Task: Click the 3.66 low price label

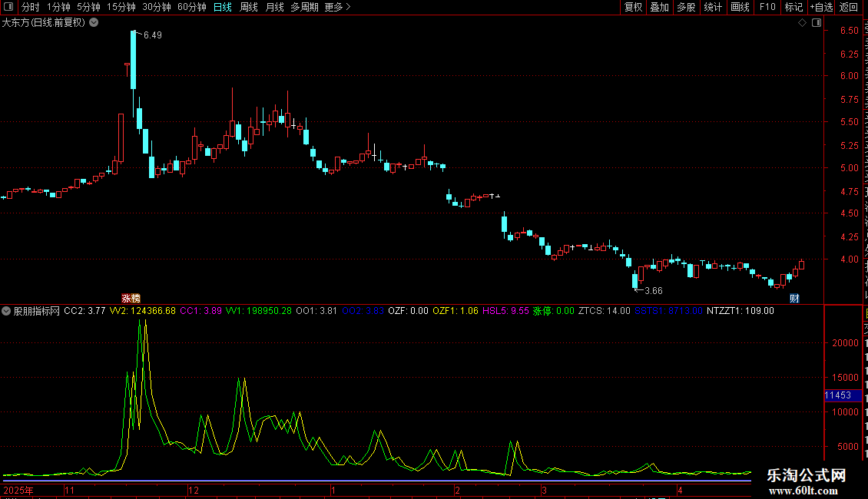Action: 653,291
